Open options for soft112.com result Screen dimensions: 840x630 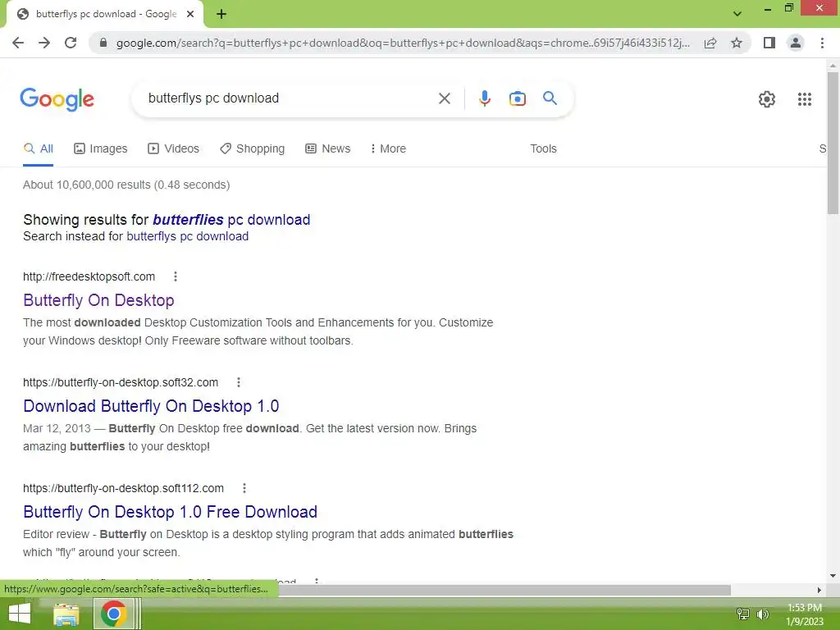(x=244, y=488)
